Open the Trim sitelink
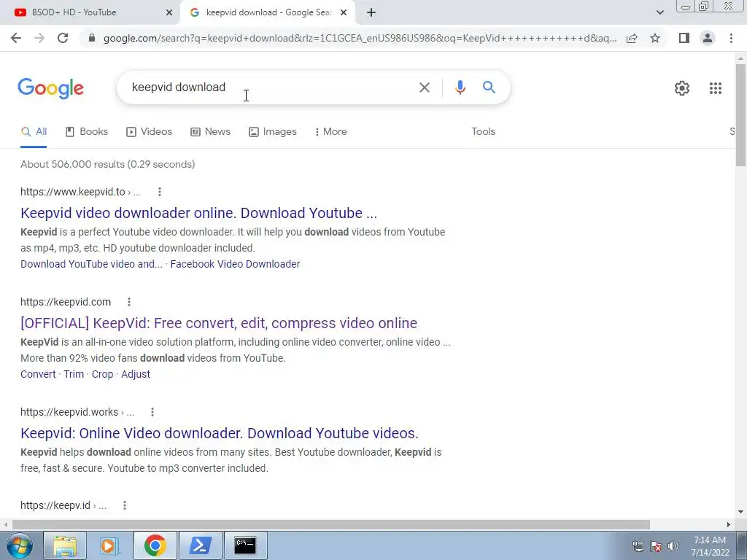 coord(74,374)
